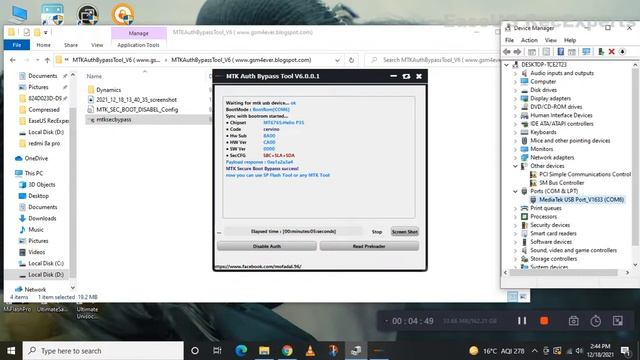
Task: Open the File menu in Device Manager
Action: pyautogui.click(x=509, y=40)
